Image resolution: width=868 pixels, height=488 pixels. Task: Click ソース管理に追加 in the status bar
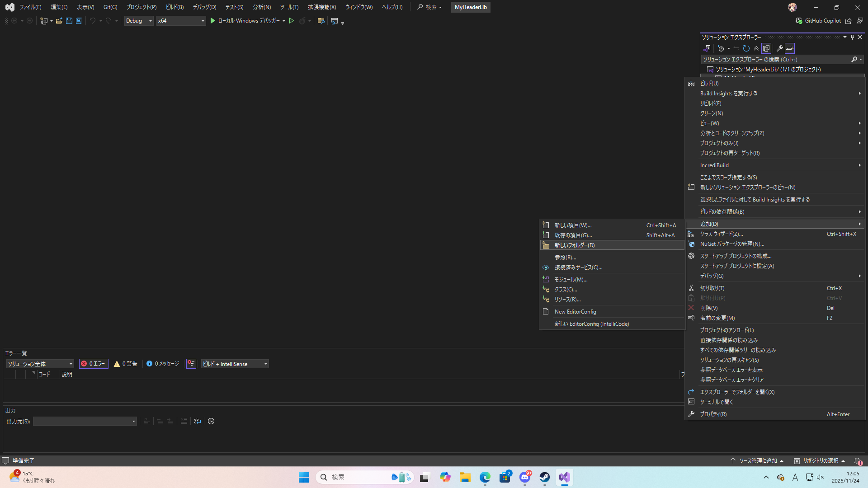coord(757,461)
